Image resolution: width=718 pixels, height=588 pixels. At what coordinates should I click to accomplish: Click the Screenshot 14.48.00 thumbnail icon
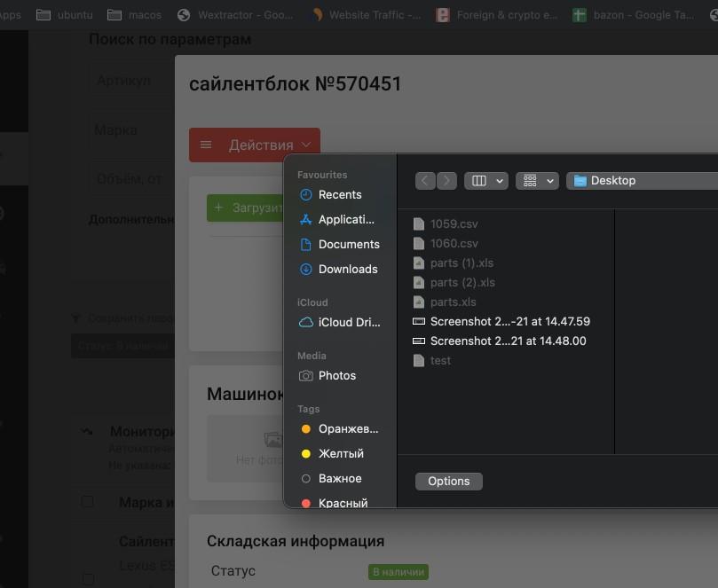(x=419, y=341)
